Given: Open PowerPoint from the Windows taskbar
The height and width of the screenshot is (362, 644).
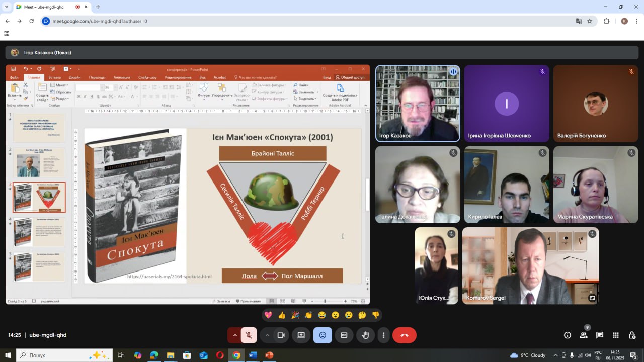Looking at the screenshot, I should (x=269, y=355).
